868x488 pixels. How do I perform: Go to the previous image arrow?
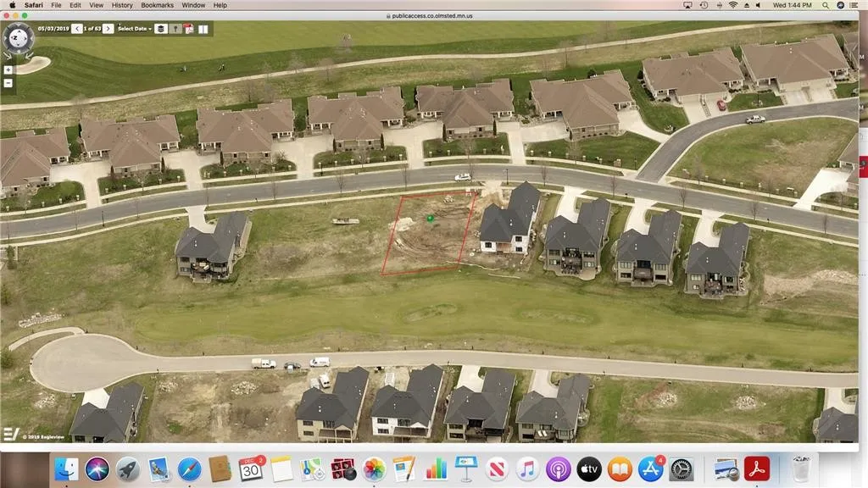pyautogui.click(x=77, y=28)
